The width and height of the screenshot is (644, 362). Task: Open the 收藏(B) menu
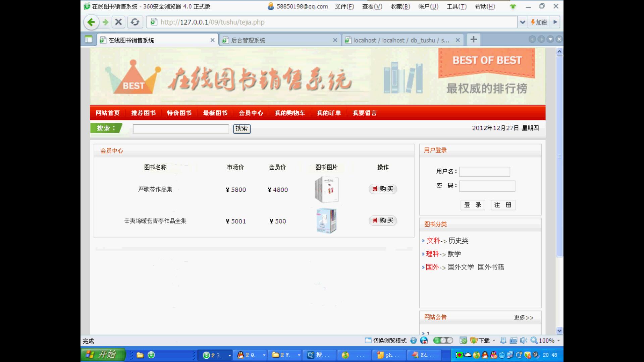coord(400,6)
